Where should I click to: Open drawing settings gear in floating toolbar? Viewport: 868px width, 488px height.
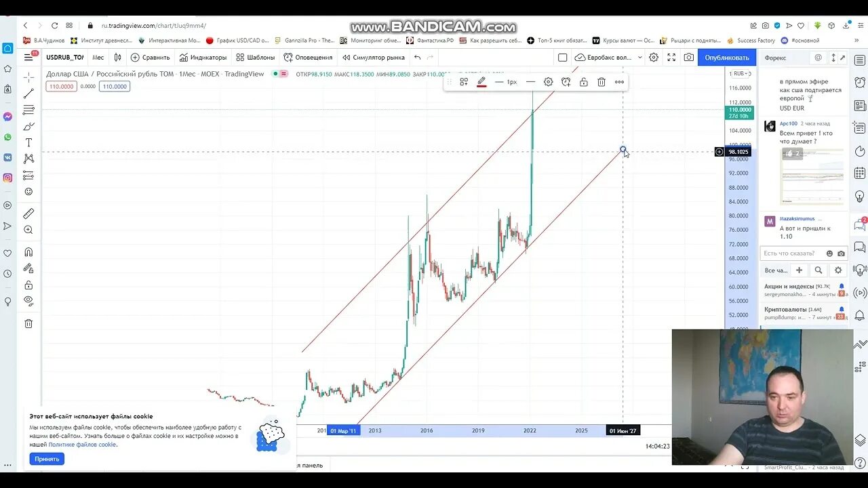click(548, 82)
